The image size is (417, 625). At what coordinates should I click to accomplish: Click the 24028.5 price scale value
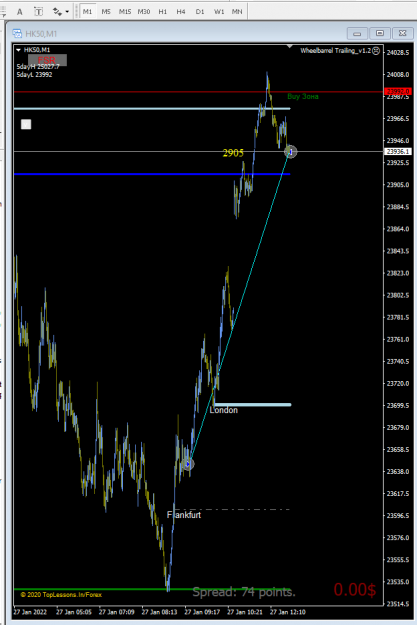[398, 53]
